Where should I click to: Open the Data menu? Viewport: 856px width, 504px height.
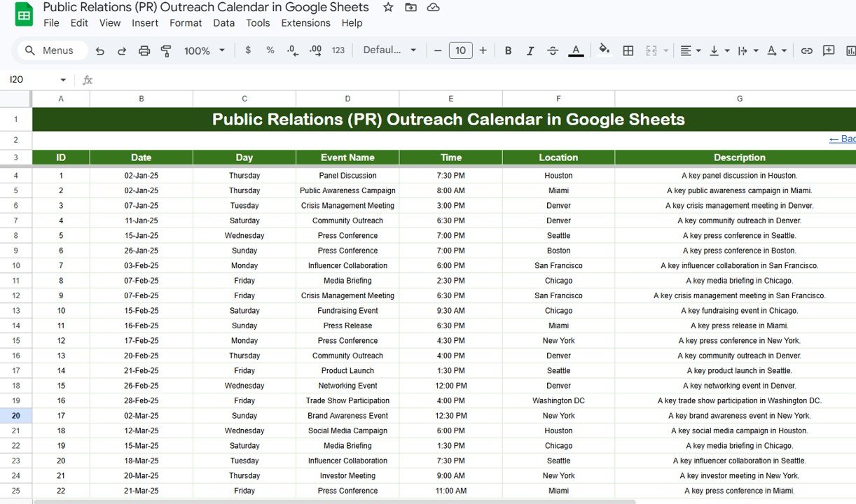223,22
